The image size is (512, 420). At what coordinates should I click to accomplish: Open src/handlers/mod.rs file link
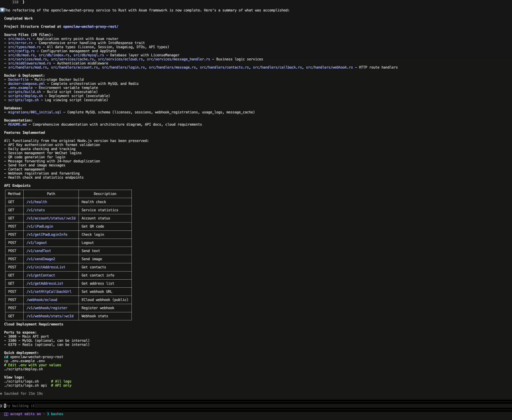point(27,67)
